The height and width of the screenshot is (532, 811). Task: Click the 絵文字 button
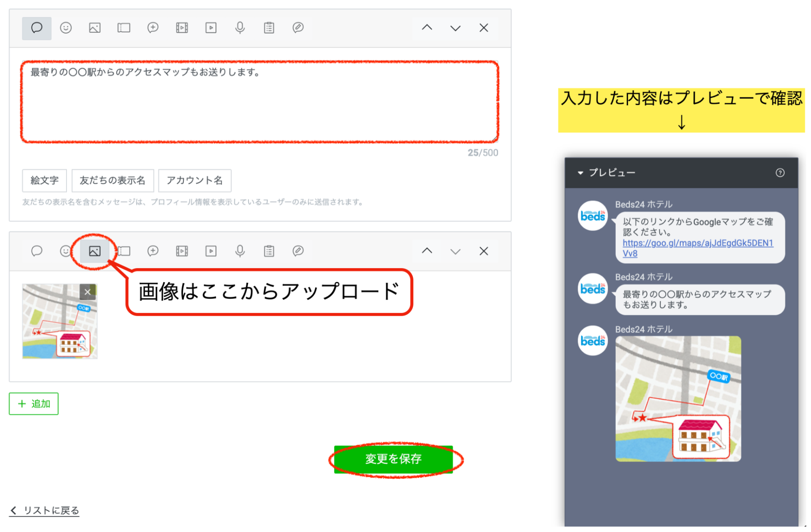point(44,181)
